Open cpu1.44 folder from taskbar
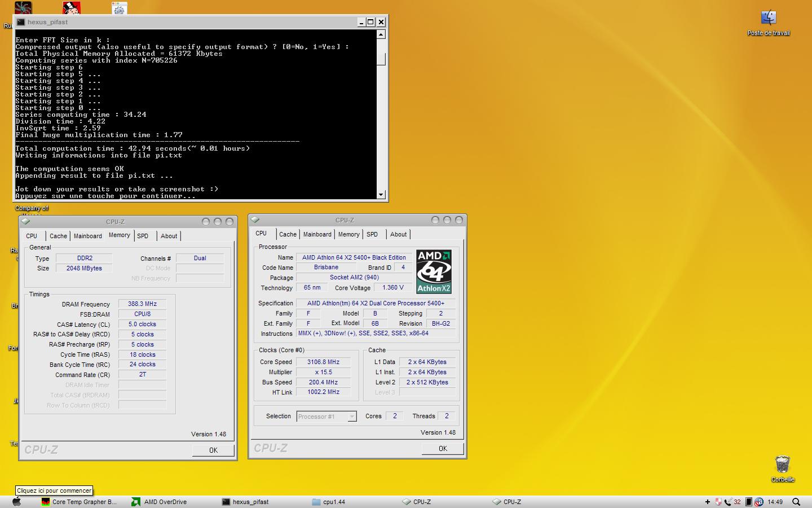The image size is (812, 508). tap(328, 502)
